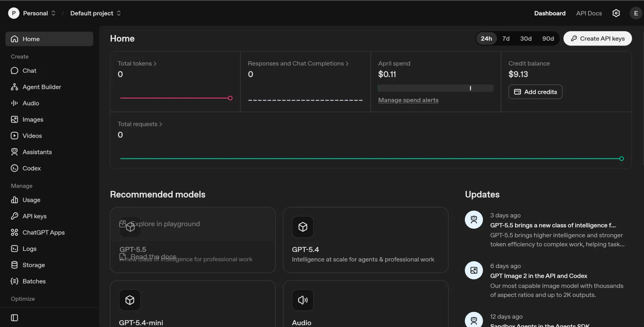Viewport: 644px width, 327px height.
Task: Collapse the sidebar with the panel icon
Action: [x=14, y=318]
